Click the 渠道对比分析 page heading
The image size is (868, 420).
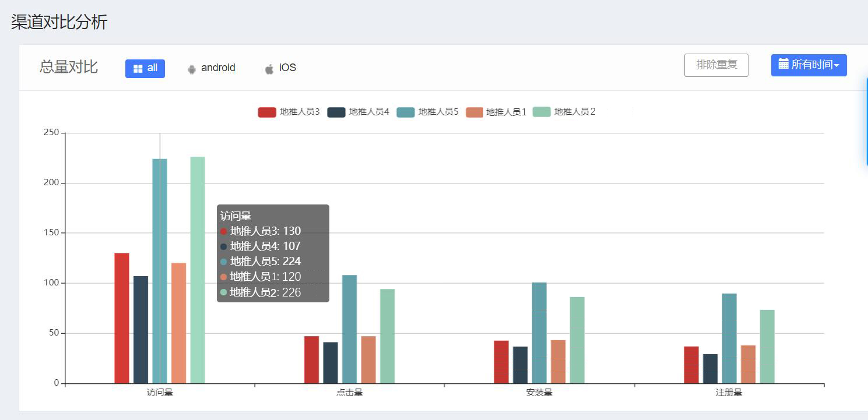59,22
